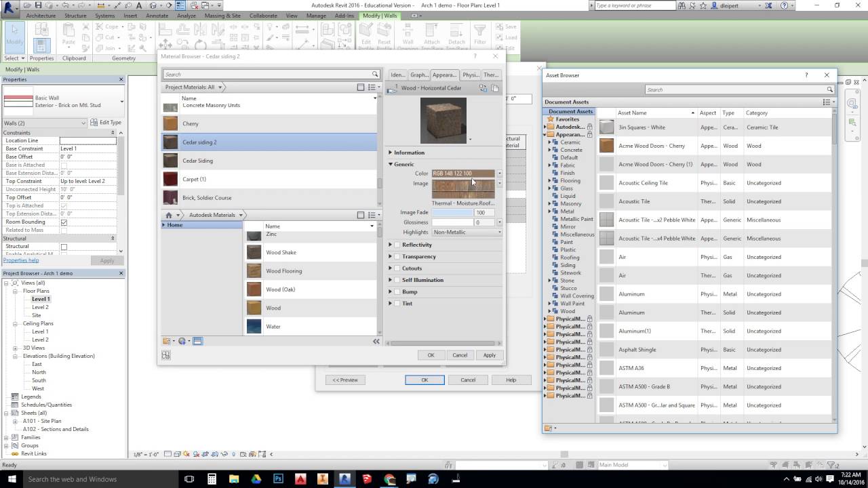
Task: Open the Project Materials: All dropdown
Action: [220, 87]
